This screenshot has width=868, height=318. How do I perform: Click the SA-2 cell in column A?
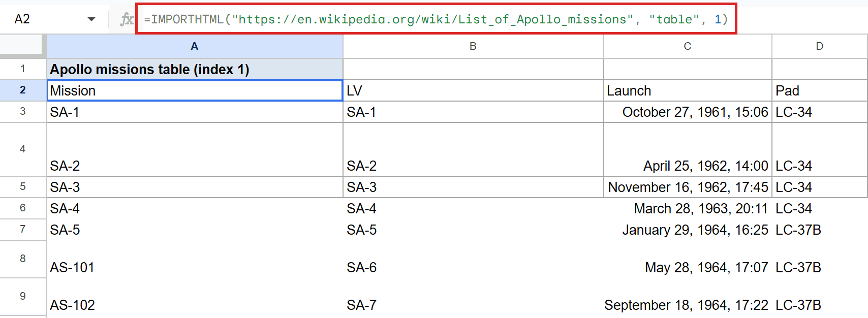[x=195, y=149]
